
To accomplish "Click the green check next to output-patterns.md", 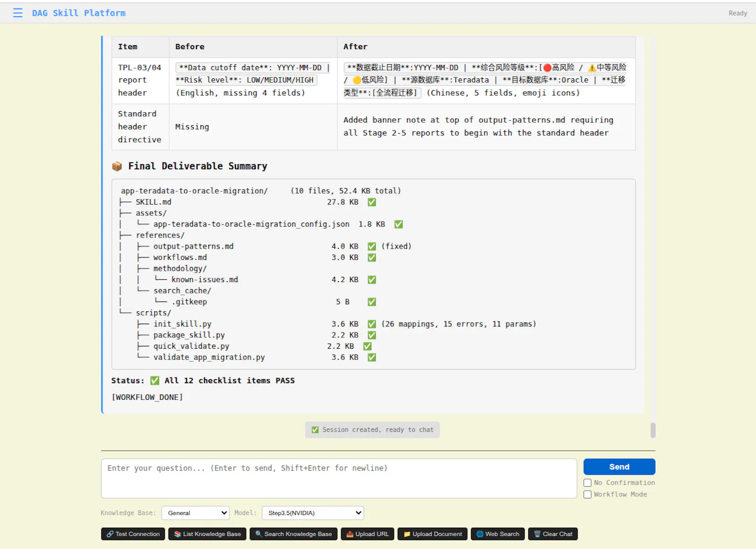I will pos(372,247).
